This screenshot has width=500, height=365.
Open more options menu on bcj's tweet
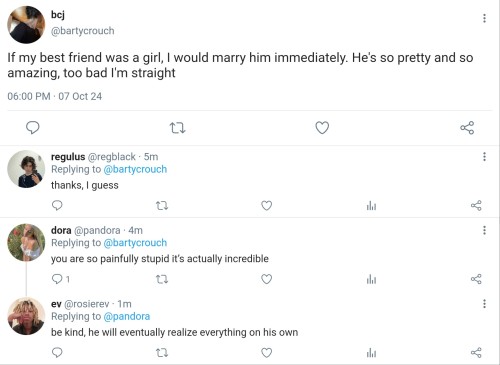click(484, 18)
